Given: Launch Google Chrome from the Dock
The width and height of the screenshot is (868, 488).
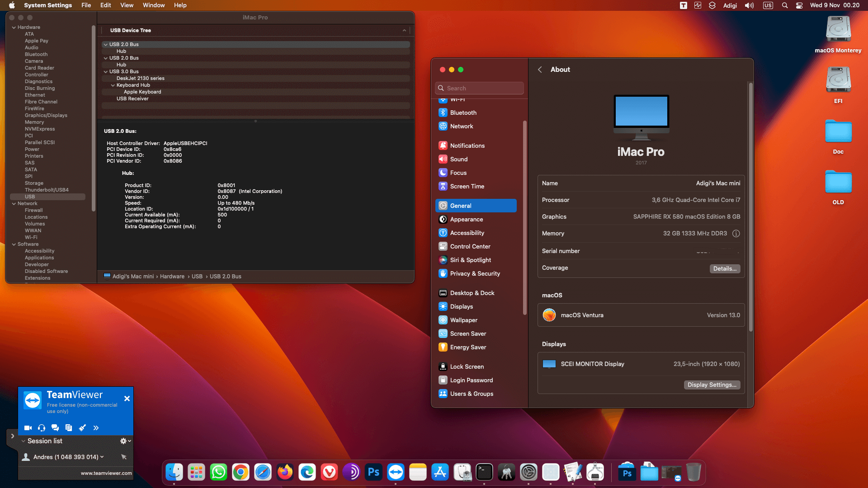Looking at the screenshot, I should (241, 472).
